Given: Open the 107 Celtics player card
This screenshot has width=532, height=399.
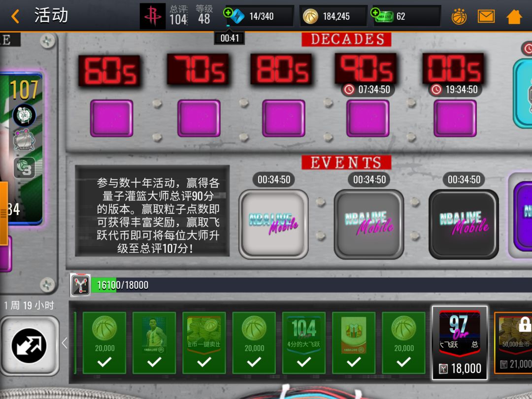Looking at the screenshot, I should click(x=21, y=149).
